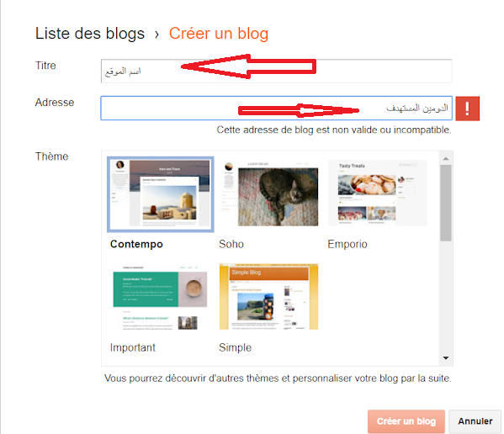Screen dimensions: 504x434
Task: Click the theme list scroll-down arrow
Action: click(x=446, y=357)
